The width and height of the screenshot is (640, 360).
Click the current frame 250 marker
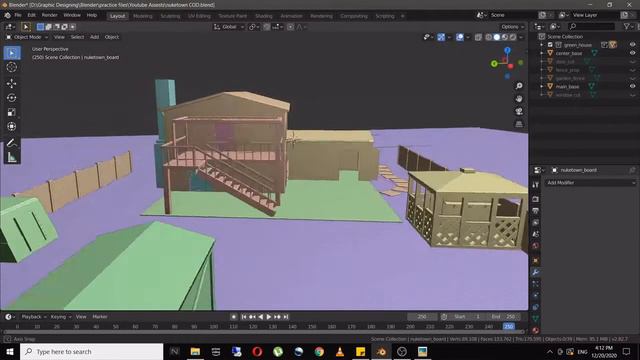pyautogui.click(x=509, y=327)
